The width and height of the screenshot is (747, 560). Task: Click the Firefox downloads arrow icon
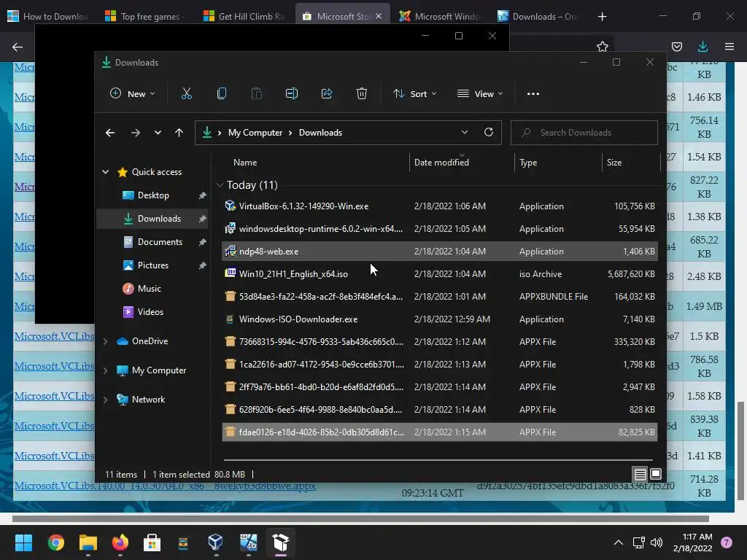click(703, 47)
